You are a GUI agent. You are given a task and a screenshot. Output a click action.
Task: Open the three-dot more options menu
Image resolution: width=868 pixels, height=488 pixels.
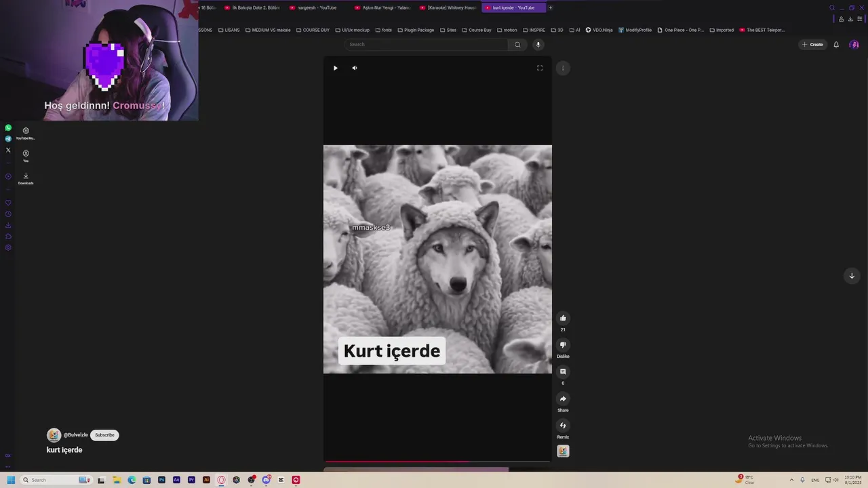(562, 68)
